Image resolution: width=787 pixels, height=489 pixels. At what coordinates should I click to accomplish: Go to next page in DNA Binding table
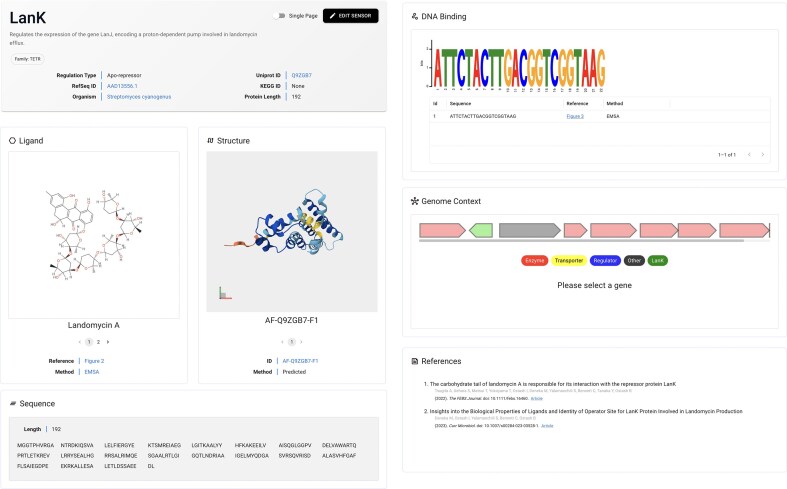(x=762, y=155)
